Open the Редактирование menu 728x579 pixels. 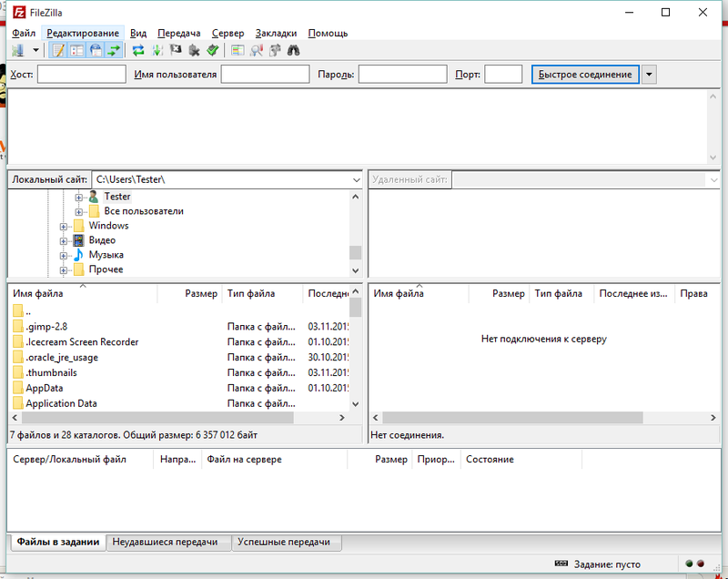(83, 33)
